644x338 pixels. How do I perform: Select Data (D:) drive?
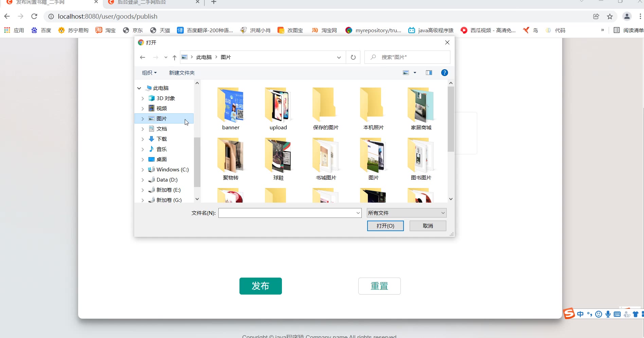(167, 180)
